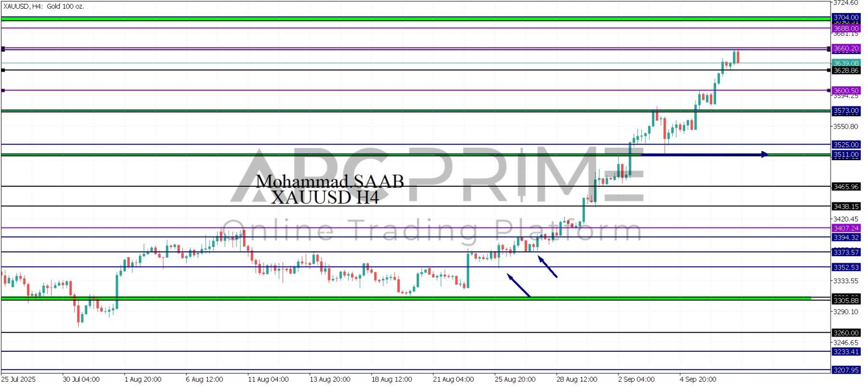Click the 3260.00 price level label
Screen dimensions: 868x386
point(846,333)
